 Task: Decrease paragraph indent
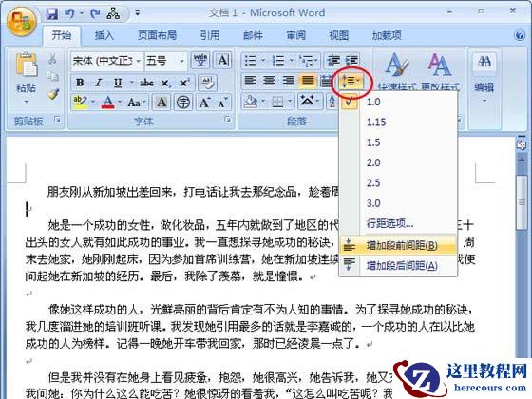point(333,61)
